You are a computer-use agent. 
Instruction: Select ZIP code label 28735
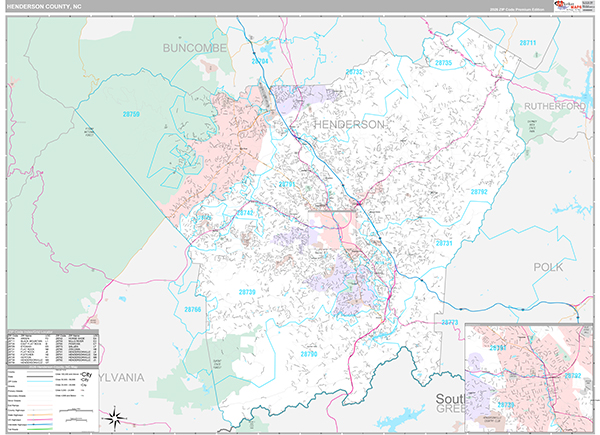(x=443, y=63)
